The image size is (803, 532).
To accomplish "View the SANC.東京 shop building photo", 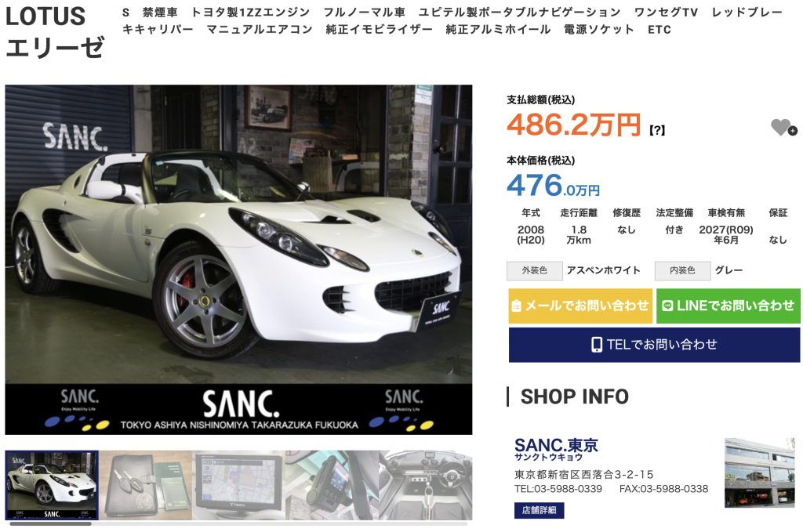I will 759,472.
